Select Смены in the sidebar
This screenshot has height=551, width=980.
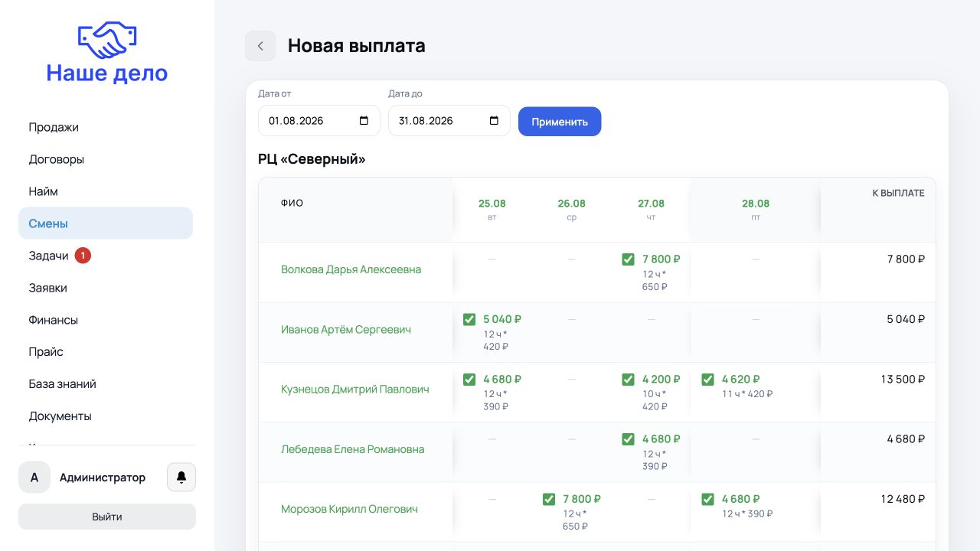pos(106,223)
